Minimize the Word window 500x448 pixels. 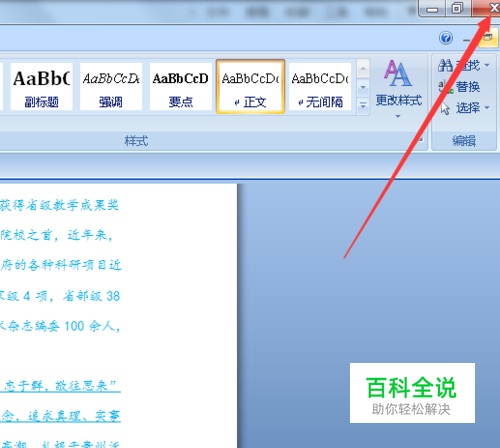coord(432,8)
